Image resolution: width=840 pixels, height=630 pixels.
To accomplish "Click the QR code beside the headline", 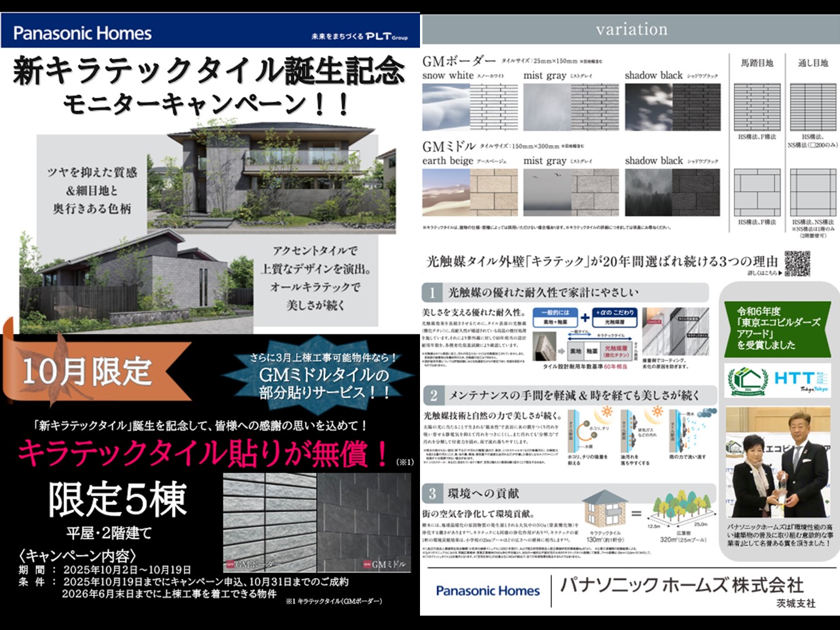I will pyautogui.click(x=797, y=264).
